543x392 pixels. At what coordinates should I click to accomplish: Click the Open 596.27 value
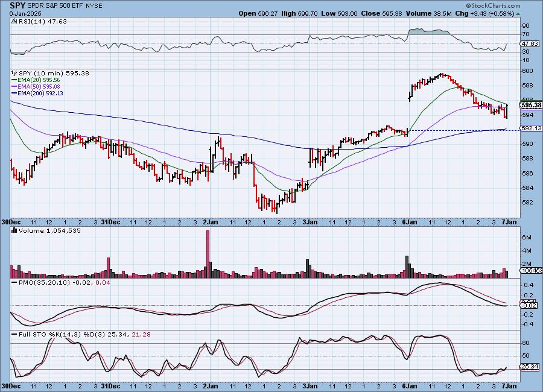coord(258,13)
